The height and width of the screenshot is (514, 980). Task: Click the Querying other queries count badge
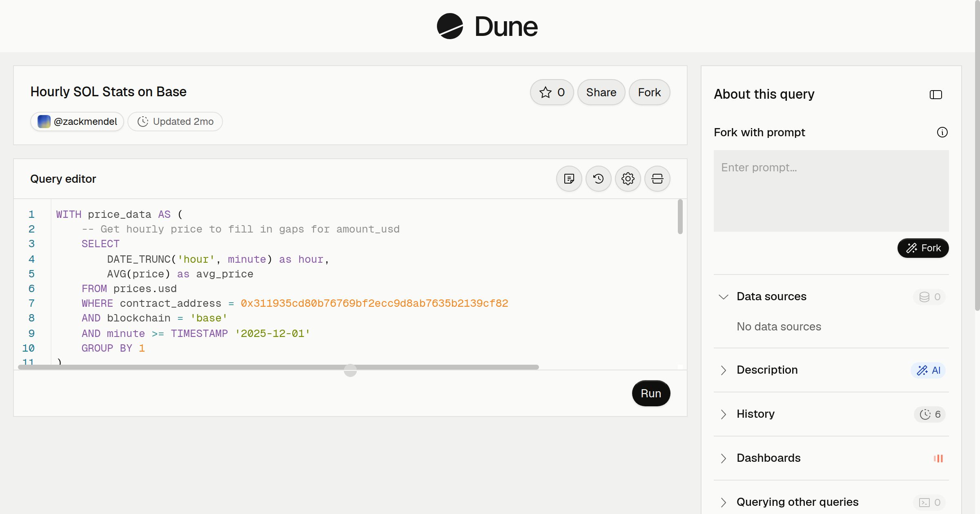pos(929,502)
